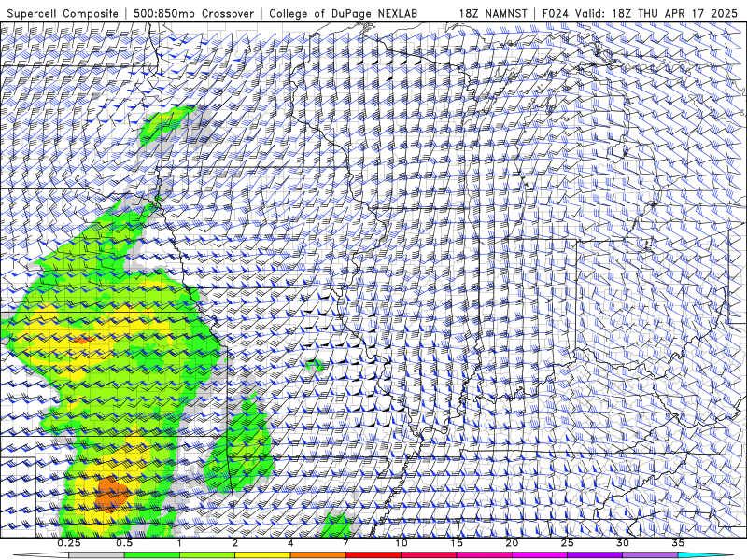Screen dimensions: 747x560
Task: Select the crimson 10–15 color bar segment
Action: [x=429, y=555]
